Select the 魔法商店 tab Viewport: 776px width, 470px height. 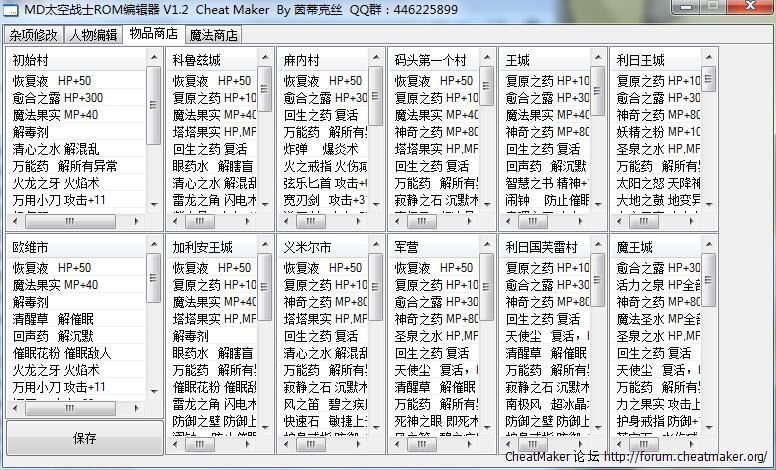pos(213,35)
